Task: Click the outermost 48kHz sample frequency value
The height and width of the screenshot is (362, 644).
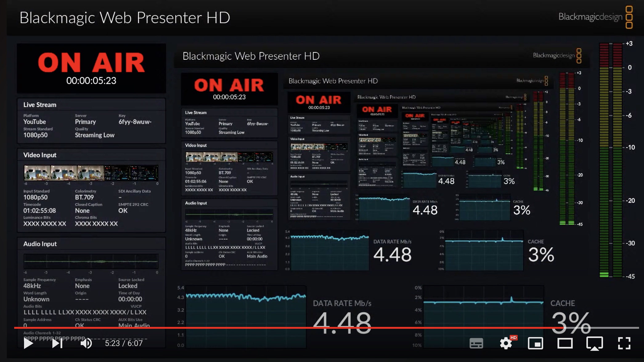Action: (32, 286)
